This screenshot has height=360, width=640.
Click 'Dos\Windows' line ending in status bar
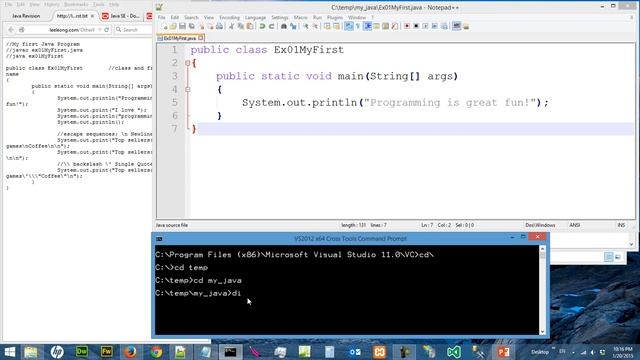[x=540, y=225]
